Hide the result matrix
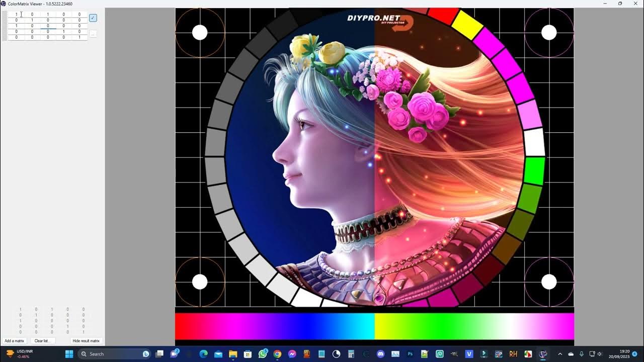 (86, 341)
